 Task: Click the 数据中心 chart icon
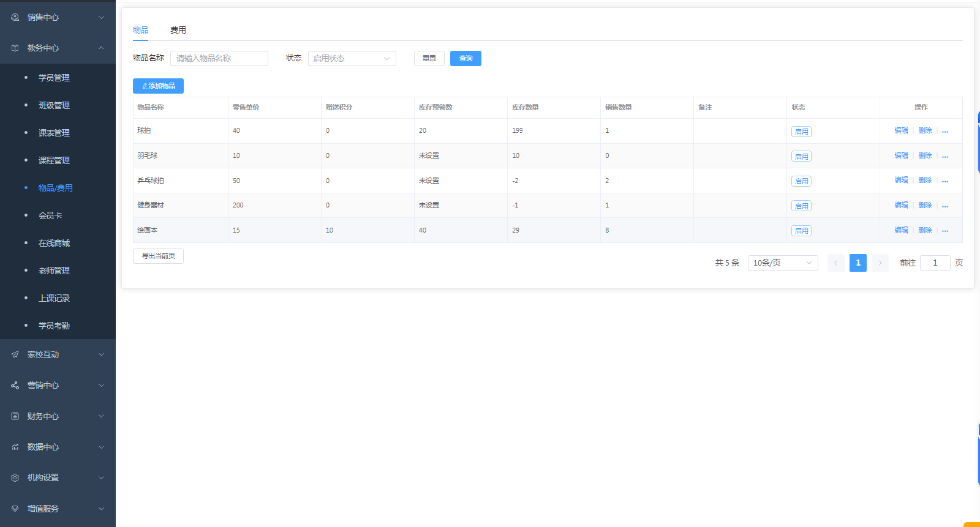click(15, 447)
